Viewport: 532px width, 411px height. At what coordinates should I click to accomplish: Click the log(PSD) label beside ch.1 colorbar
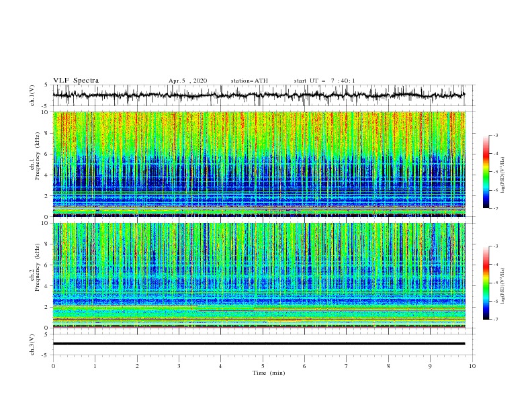(x=503, y=175)
